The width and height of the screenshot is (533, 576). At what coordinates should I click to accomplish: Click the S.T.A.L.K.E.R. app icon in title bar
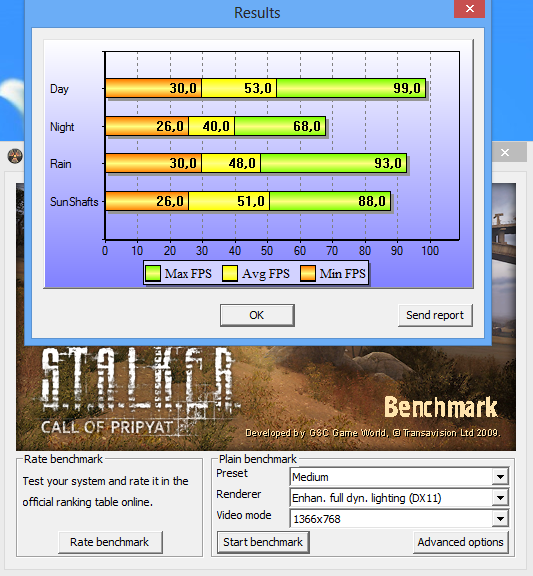point(15,156)
